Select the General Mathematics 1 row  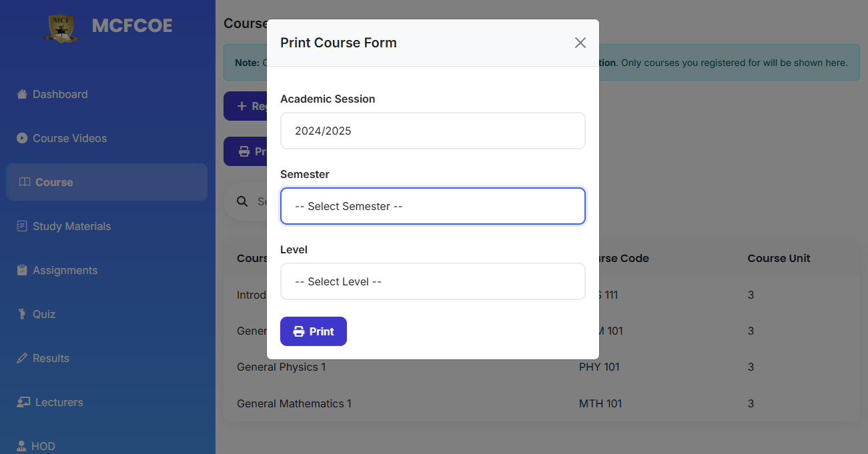(294, 403)
